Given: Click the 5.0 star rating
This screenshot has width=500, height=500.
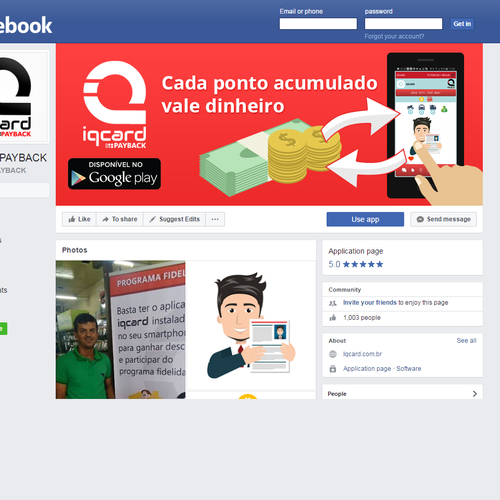Looking at the screenshot, I should (x=356, y=264).
